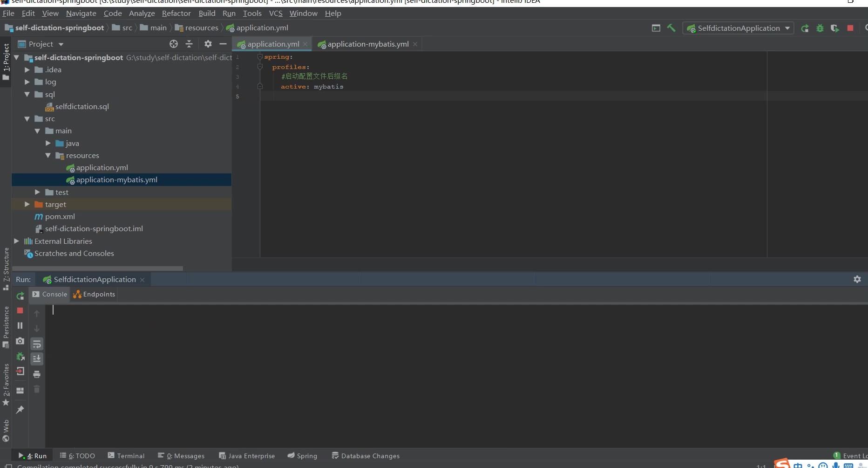Open the VCS menu
This screenshot has width=868, height=468.
(276, 13)
